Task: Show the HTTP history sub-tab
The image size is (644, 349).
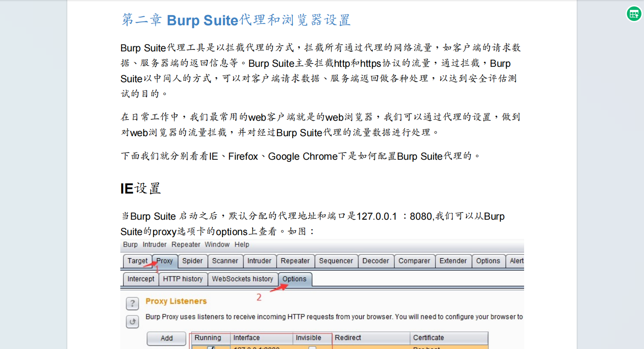Action: point(183,279)
